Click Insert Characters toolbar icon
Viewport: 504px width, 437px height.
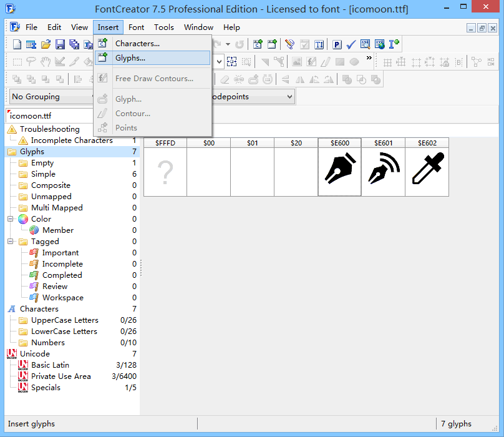pyautogui.click(x=258, y=44)
